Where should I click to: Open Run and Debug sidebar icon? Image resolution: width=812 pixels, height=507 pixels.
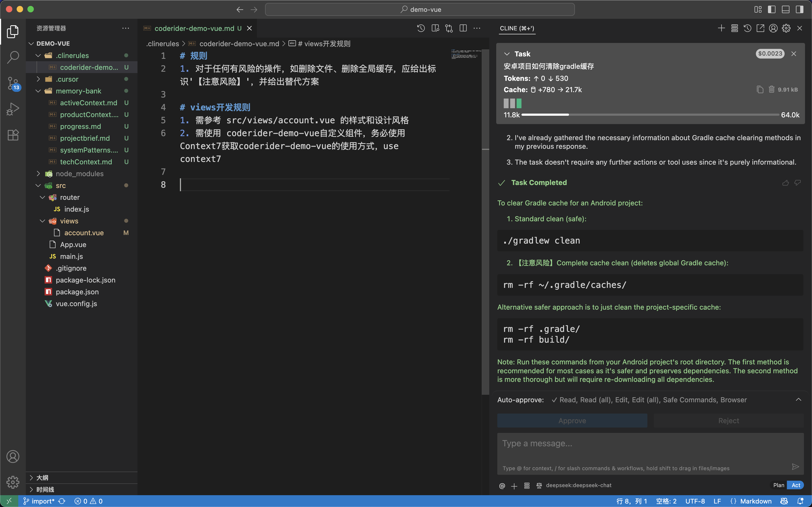click(x=13, y=109)
